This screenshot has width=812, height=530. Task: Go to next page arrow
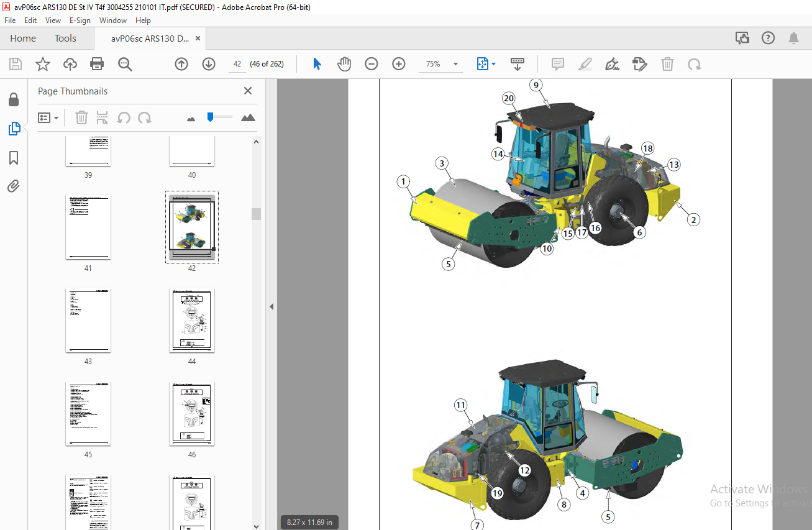pos(209,64)
